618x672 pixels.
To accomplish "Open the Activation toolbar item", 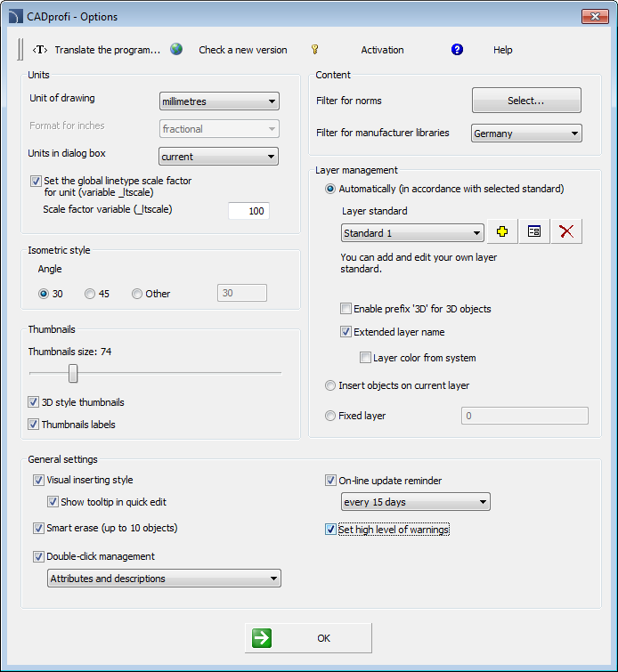I will (x=382, y=50).
